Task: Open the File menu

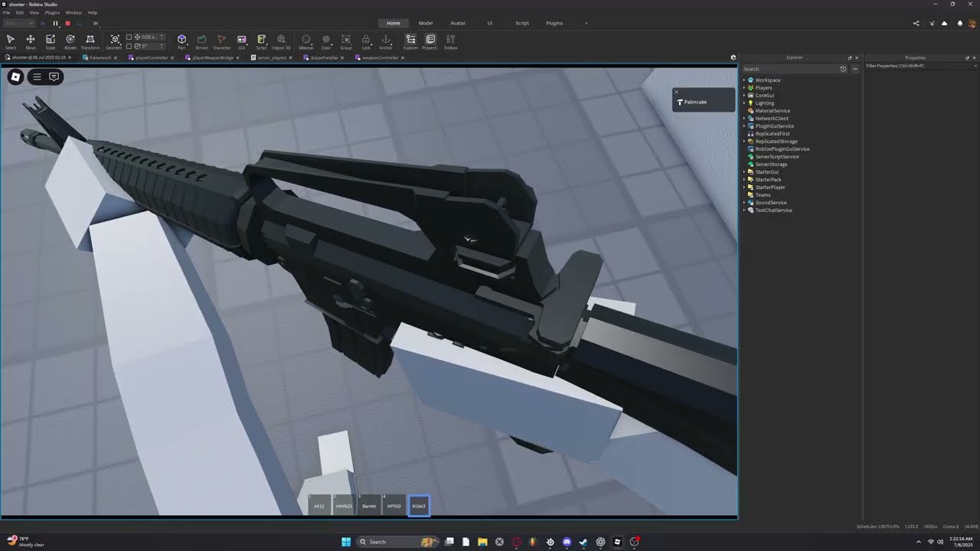Action: click(7, 13)
